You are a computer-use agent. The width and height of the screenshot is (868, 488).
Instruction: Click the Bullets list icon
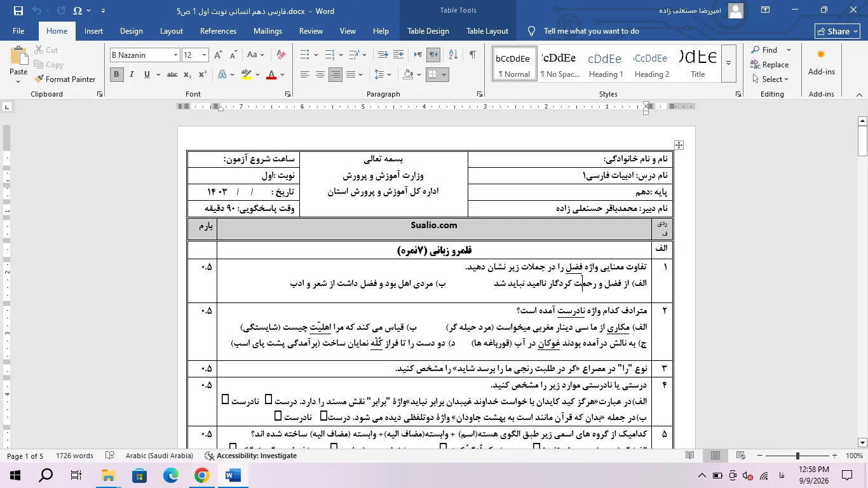[x=304, y=55]
